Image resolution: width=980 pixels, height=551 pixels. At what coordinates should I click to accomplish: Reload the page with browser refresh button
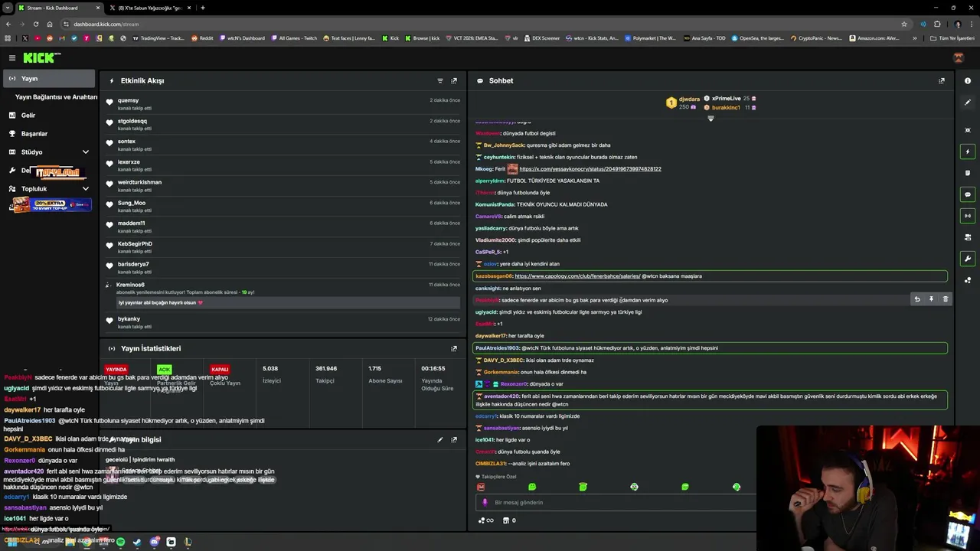pos(36,24)
